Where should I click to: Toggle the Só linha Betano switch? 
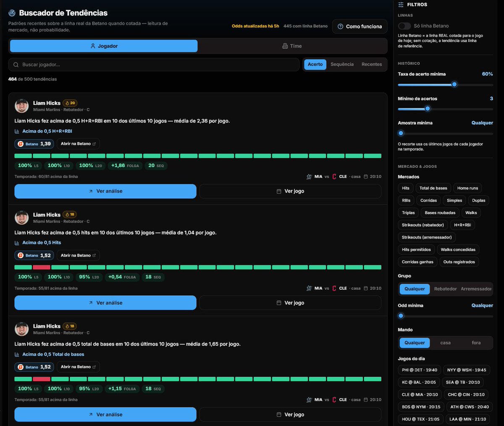[404, 26]
